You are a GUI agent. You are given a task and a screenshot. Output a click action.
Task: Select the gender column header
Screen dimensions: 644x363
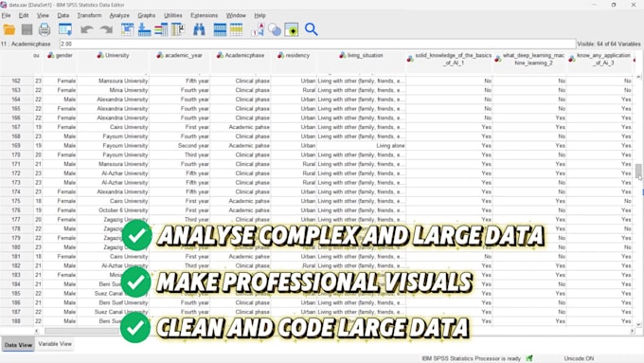click(61, 56)
